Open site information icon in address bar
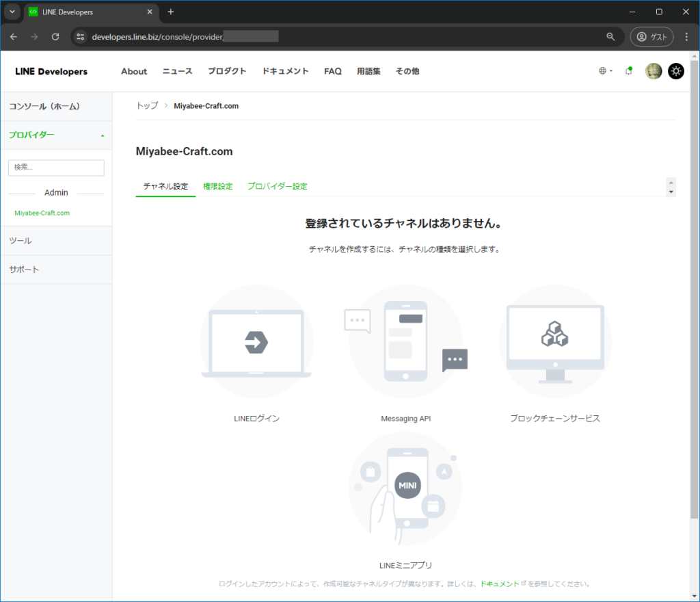This screenshot has width=700, height=602. 81,37
